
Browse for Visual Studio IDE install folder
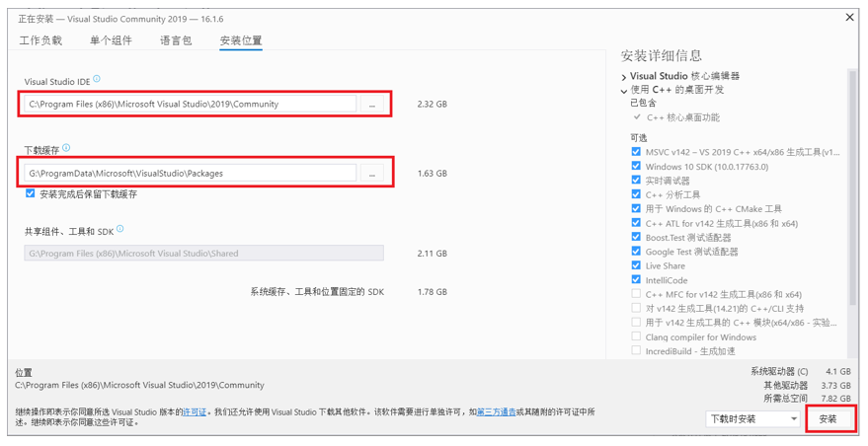click(x=372, y=104)
